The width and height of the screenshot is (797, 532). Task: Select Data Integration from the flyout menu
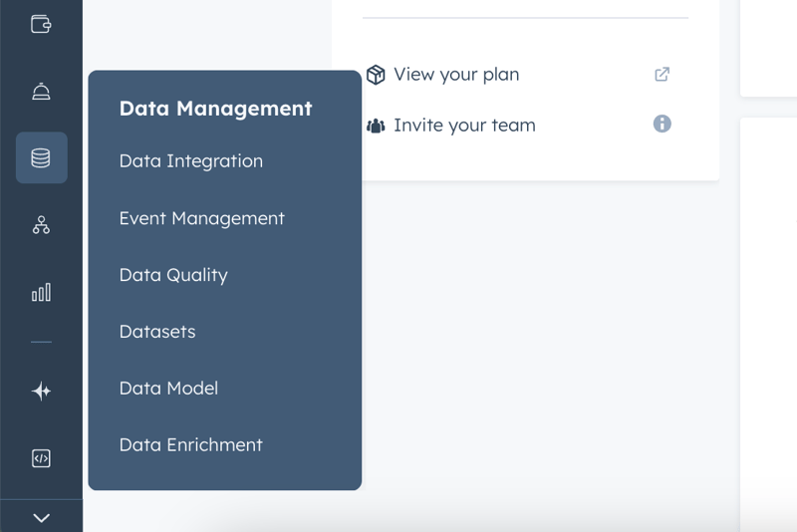[190, 161]
